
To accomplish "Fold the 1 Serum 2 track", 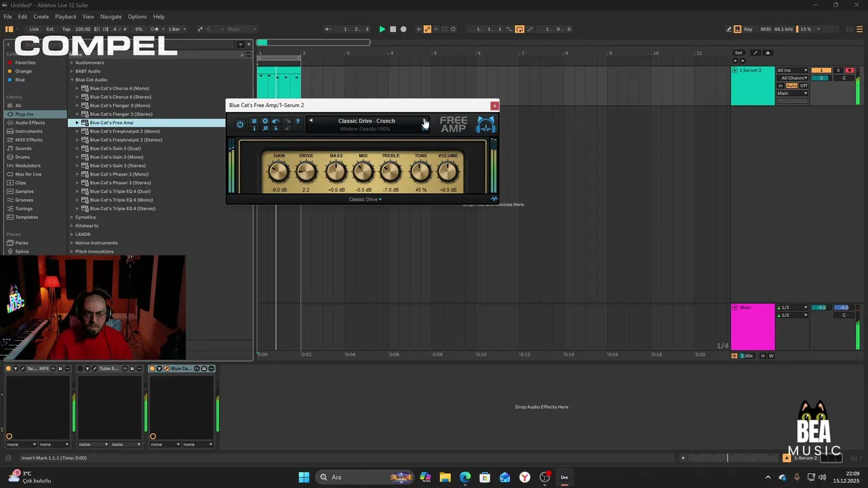I will click(734, 70).
